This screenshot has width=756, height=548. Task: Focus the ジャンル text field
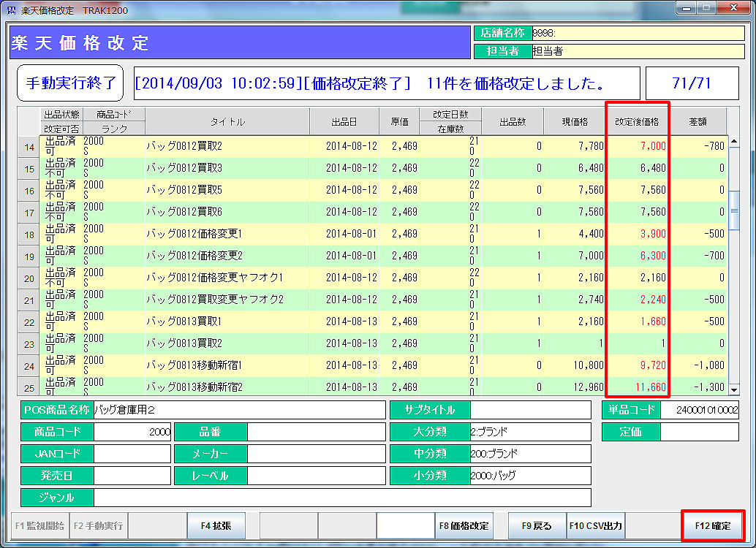coord(342,498)
